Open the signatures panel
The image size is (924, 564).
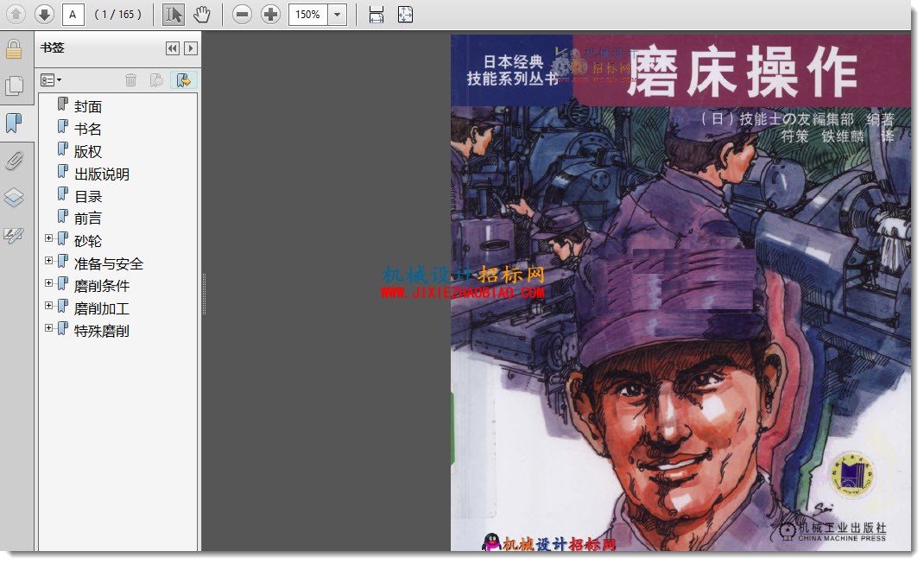tap(14, 235)
